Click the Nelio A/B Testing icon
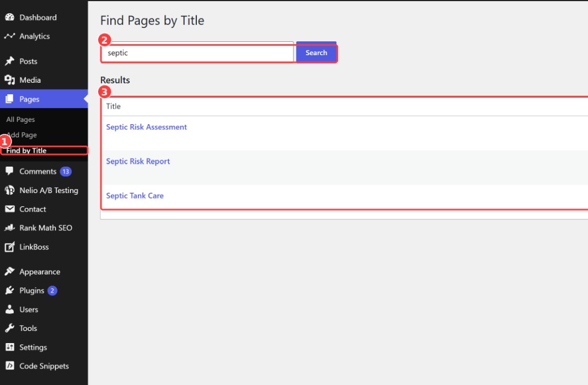The image size is (588, 385). coord(10,190)
